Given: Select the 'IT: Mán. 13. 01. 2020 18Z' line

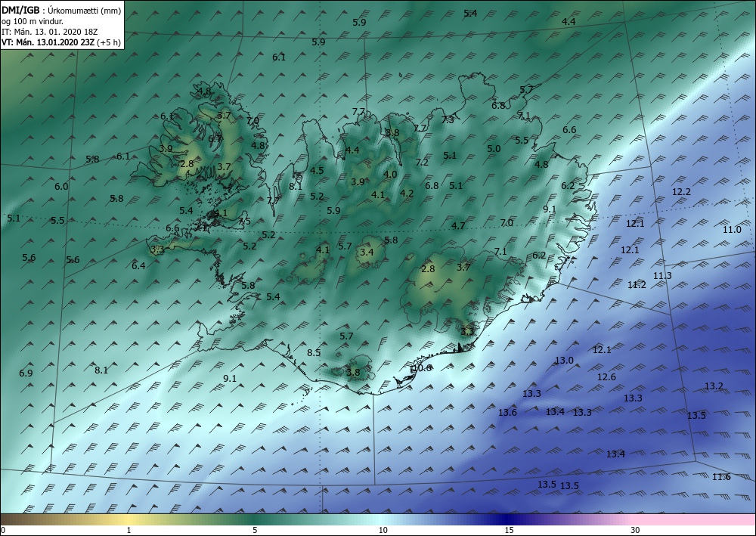Looking at the screenshot, I should (50, 32).
